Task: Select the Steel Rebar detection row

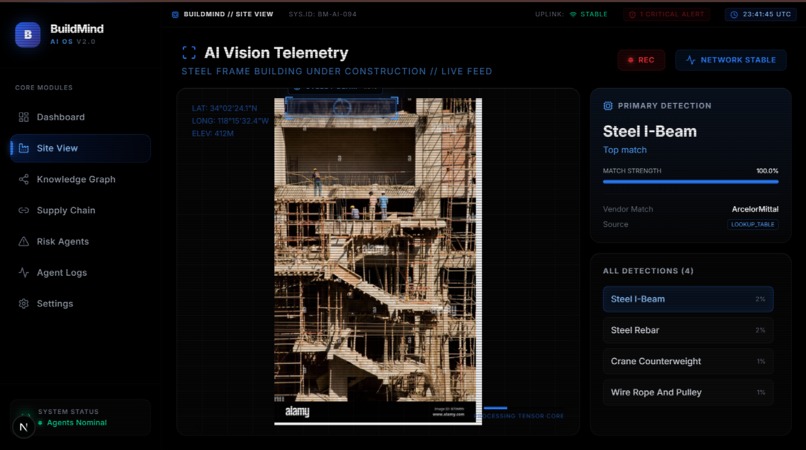Action: pos(688,330)
